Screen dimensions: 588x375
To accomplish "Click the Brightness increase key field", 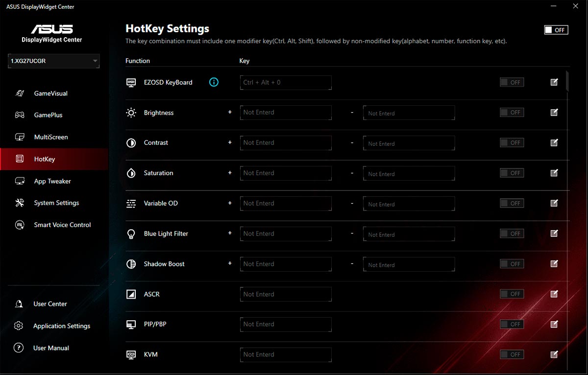I will click(x=286, y=113).
